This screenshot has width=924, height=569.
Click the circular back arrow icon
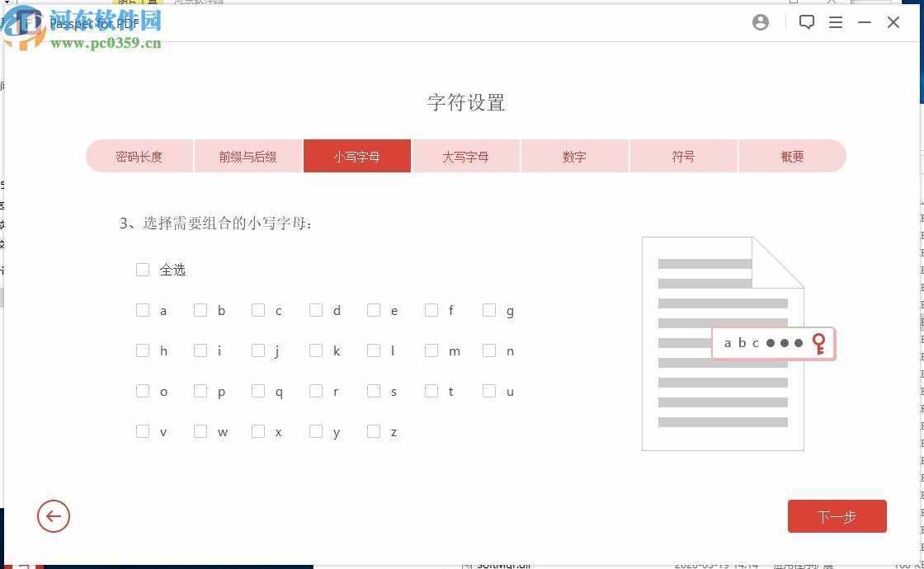pyautogui.click(x=54, y=516)
